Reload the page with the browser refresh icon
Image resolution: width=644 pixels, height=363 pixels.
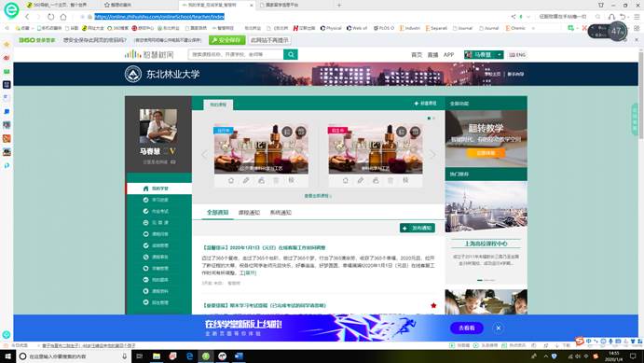50,17
